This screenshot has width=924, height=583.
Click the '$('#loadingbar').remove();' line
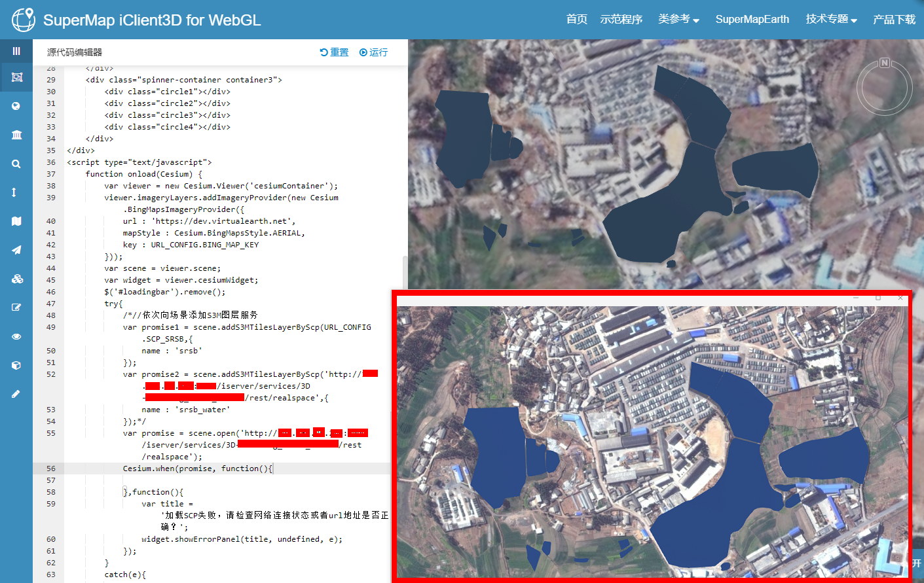pyautogui.click(x=164, y=292)
